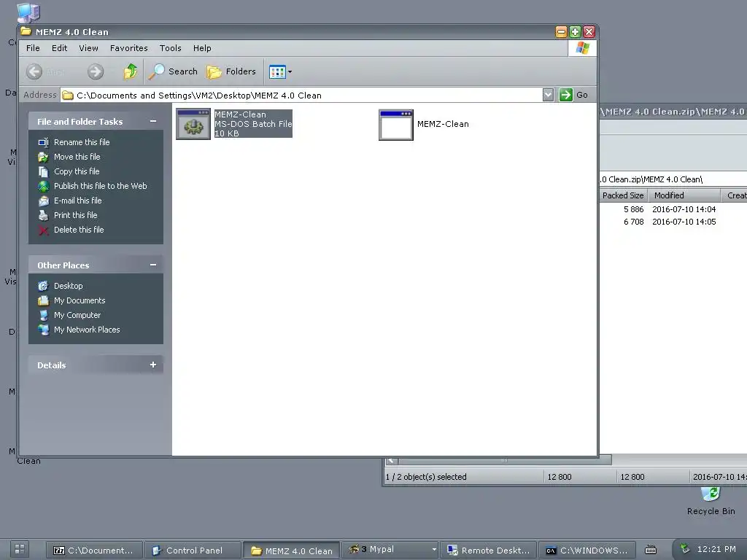Screen dimensions: 747x560
Task: Click Move this file
Action: click(77, 157)
